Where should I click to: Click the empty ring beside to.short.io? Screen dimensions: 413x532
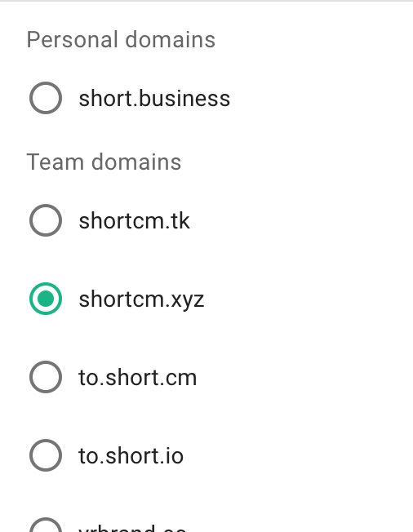click(x=46, y=455)
